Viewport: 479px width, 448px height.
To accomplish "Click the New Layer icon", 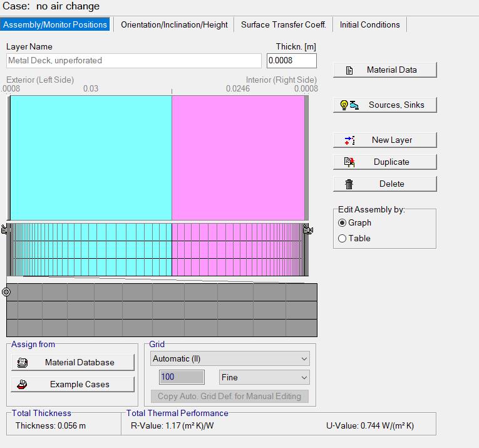I will tap(350, 140).
